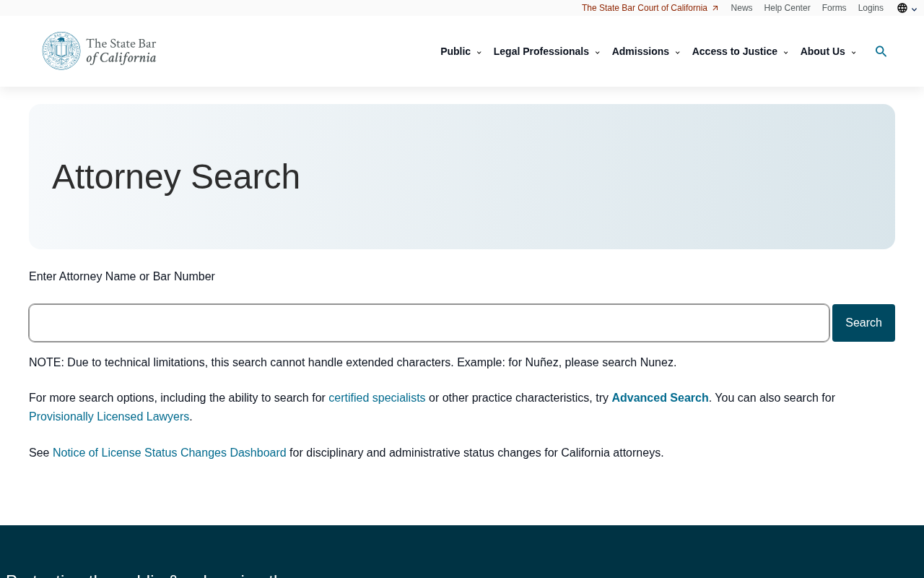The height and width of the screenshot is (578, 924).
Task: Expand the Admissions dropdown menu
Action: pos(646,51)
